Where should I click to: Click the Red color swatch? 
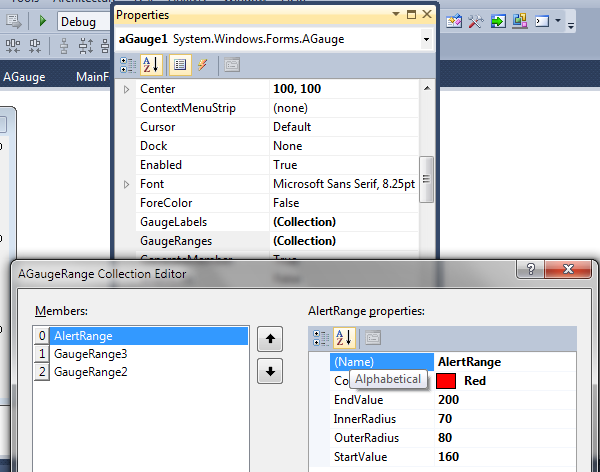446,381
